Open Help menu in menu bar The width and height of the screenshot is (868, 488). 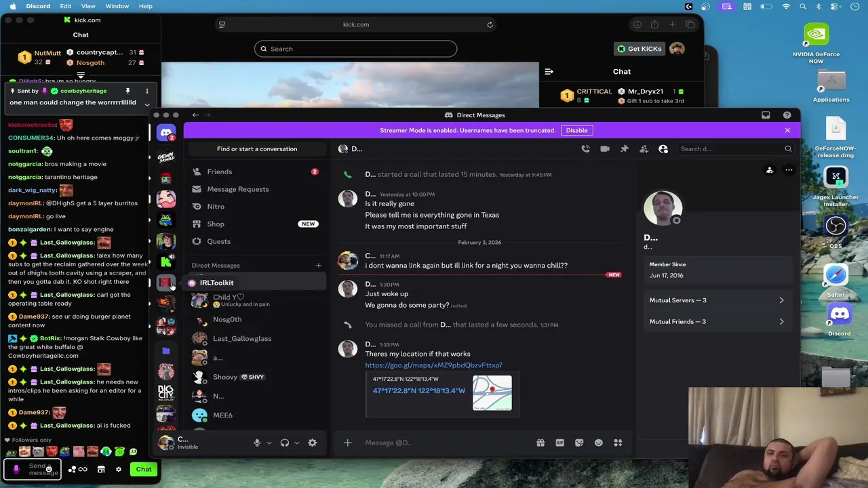point(146,6)
